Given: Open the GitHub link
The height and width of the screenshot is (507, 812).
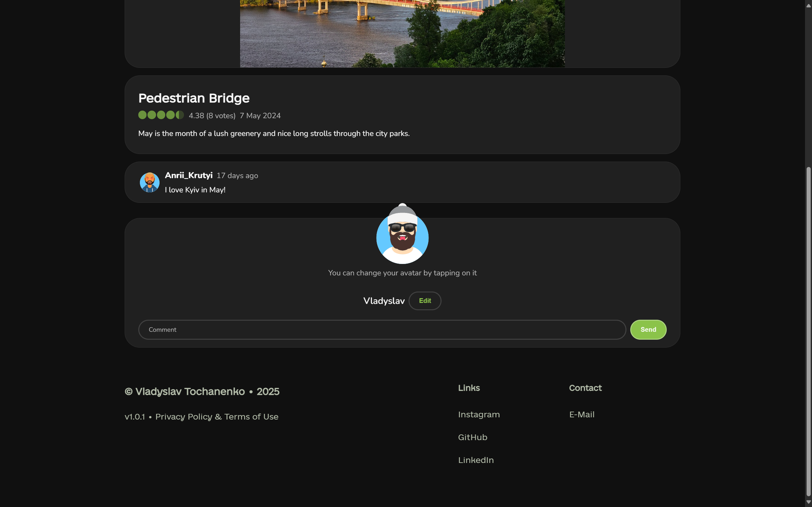Looking at the screenshot, I should pos(472,437).
